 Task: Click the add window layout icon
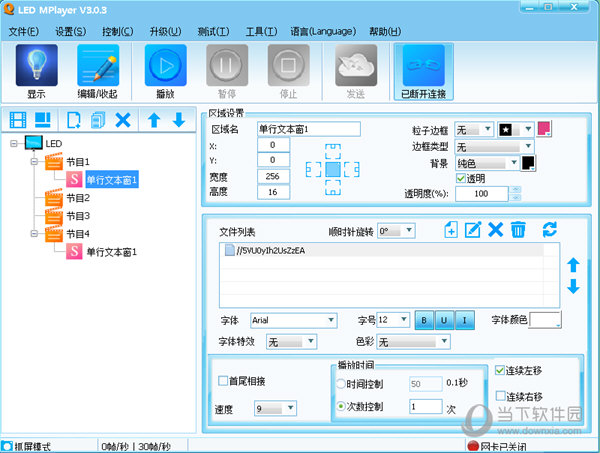coord(42,120)
